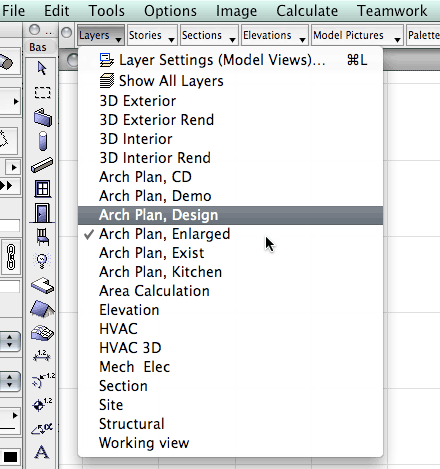Viewport: 440px width, 469px height.
Task: Click the Show All Layers icon
Action: (107, 81)
